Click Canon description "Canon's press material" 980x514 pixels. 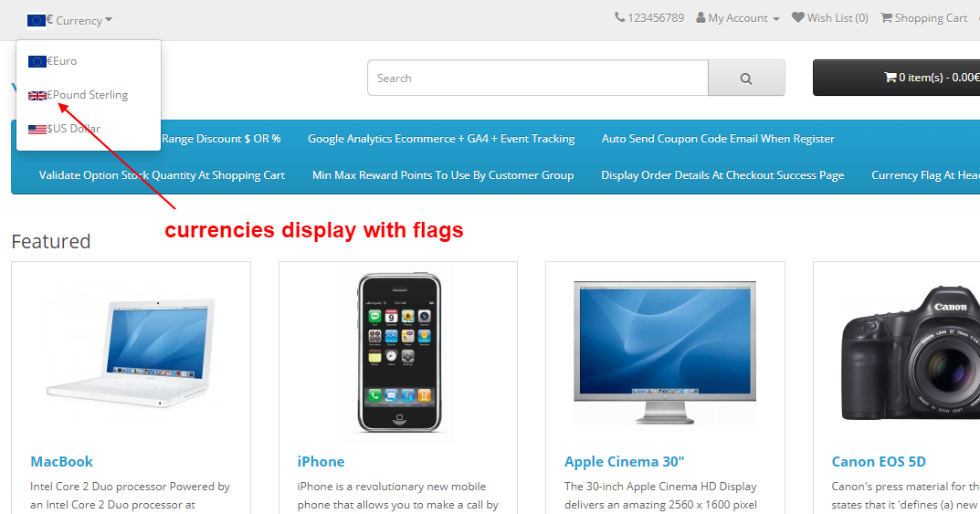906,495
